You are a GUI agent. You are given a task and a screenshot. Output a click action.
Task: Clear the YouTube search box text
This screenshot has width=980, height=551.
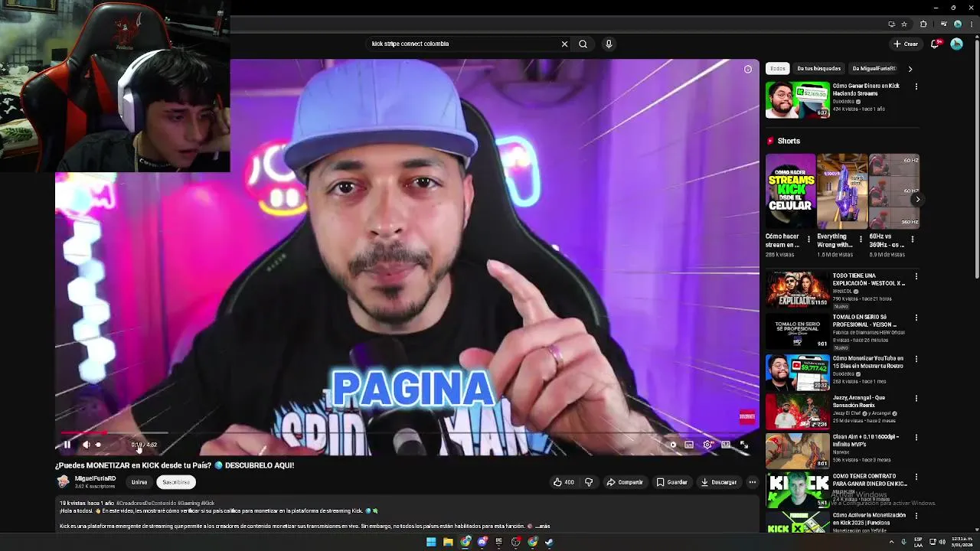point(564,44)
